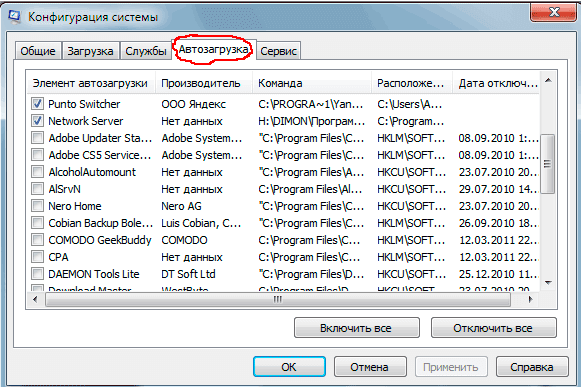
Task: Check the Nero Home checkbox
Action: coord(37,206)
